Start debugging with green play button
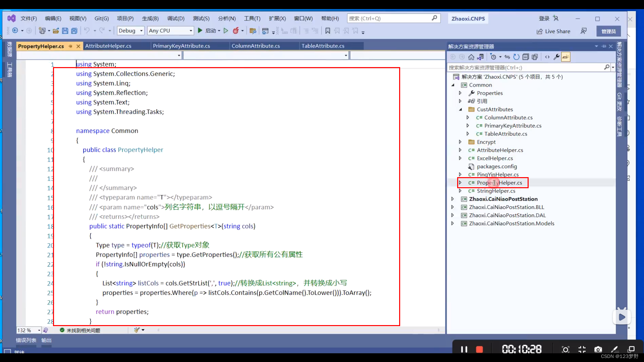The width and height of the screenshot is (644, 362). click(200, 31)
